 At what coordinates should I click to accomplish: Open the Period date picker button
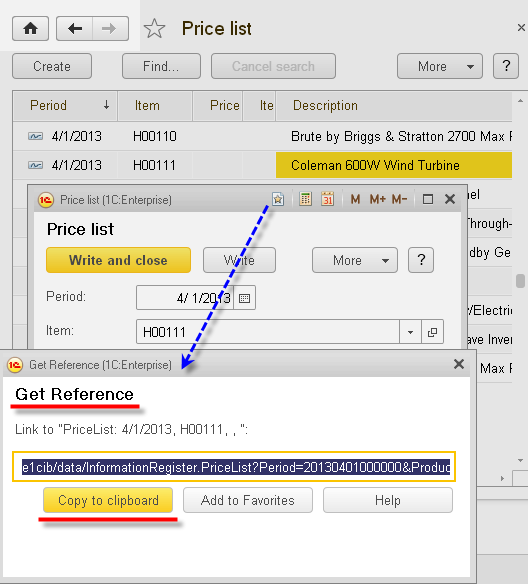[x=245, y=298]
